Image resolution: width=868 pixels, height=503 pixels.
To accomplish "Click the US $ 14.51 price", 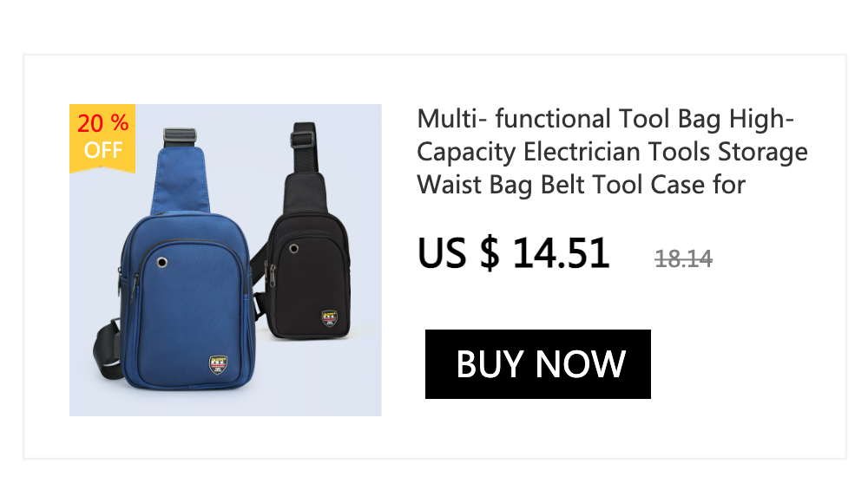I will coord(513,253).
